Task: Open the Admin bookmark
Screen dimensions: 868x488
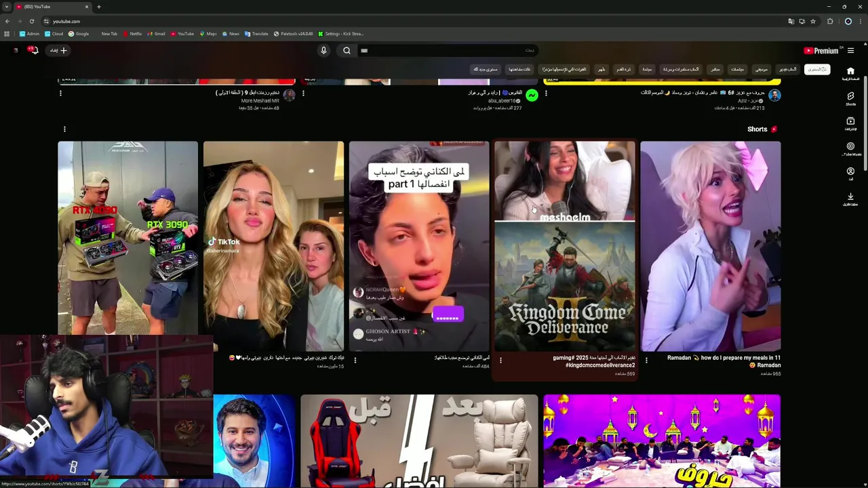Action: click(x=30, y=33)
